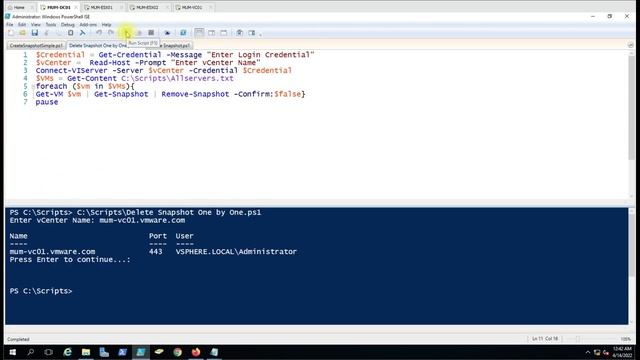
Task: Open the View menu
Action: pos(36,24)
